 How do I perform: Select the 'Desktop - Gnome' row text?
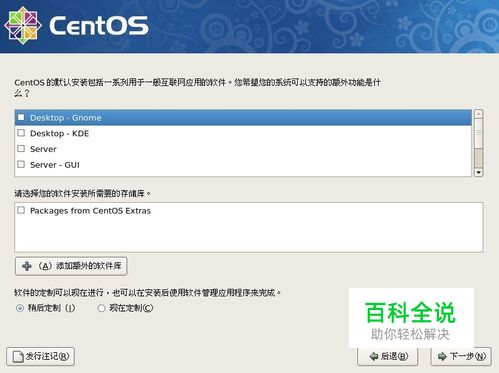(x=66, y=118)
